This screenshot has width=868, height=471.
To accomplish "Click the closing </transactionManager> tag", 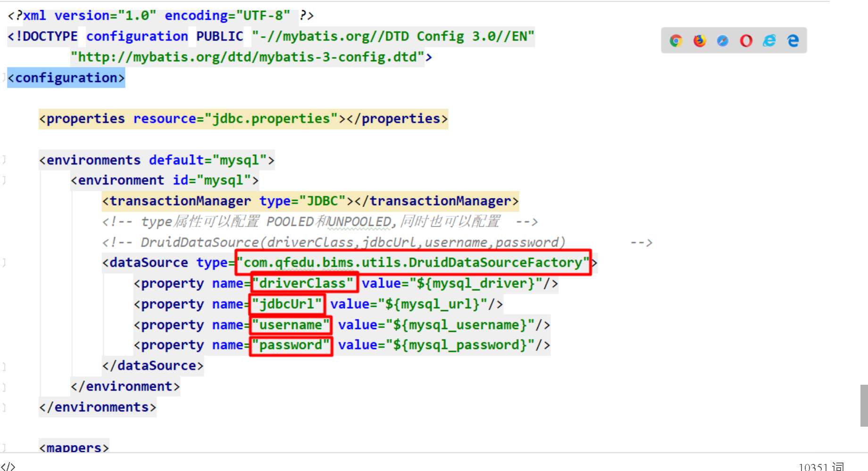I will [436, 201].
